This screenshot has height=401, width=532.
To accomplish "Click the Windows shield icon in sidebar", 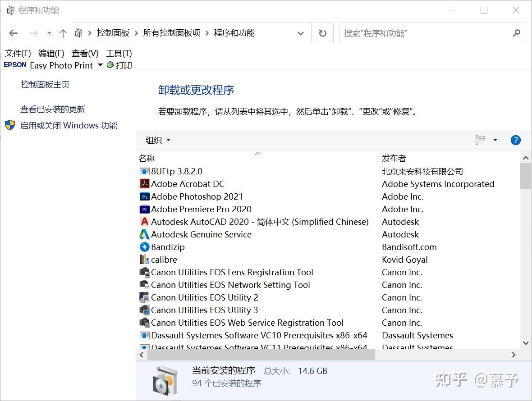I will point(10,125).
